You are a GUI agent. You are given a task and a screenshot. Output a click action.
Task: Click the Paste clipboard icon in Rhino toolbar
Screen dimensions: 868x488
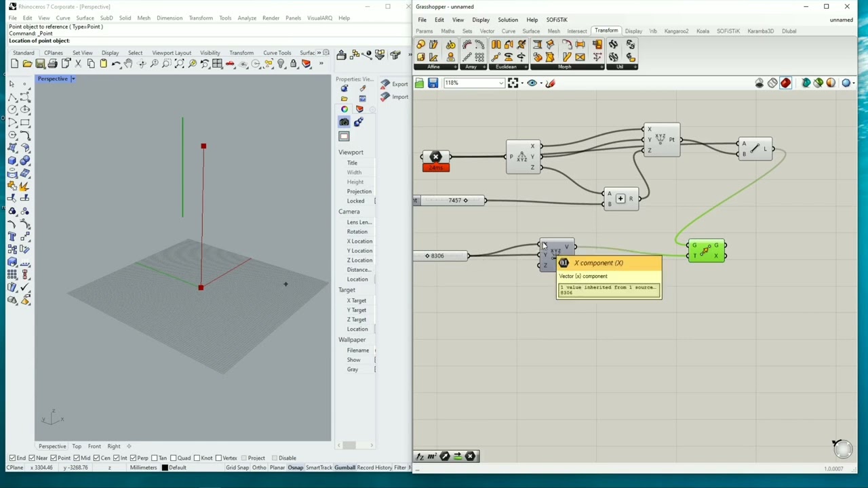coord(103,64)
